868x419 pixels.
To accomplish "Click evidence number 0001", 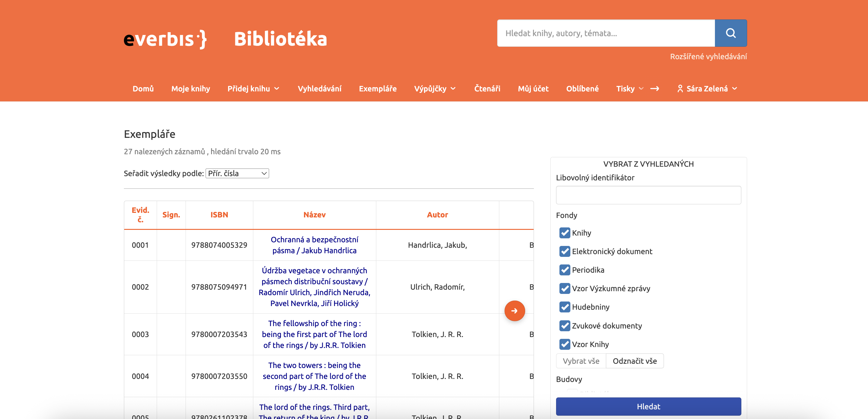I will click(140, 245).
